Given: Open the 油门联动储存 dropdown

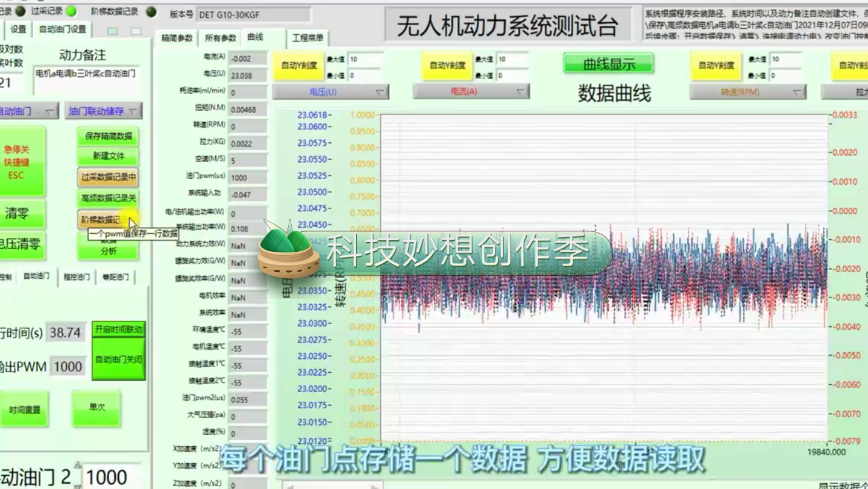Looking at the screenshot, I should tap(104, 111).
